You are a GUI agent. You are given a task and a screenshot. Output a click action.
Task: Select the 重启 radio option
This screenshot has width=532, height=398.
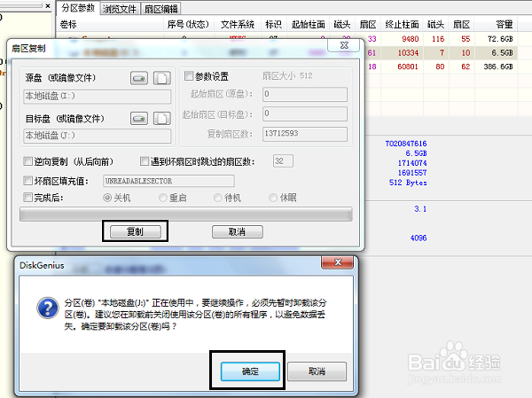(163, 198)
